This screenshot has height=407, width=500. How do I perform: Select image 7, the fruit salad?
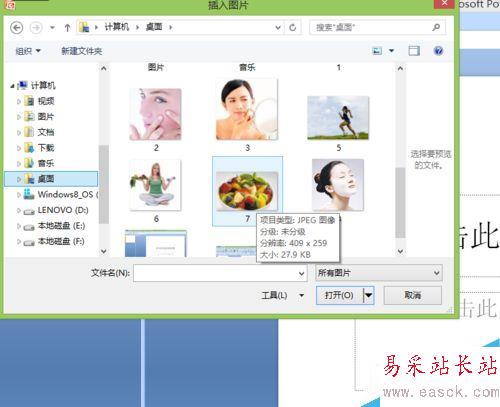(x=247, y=191)
